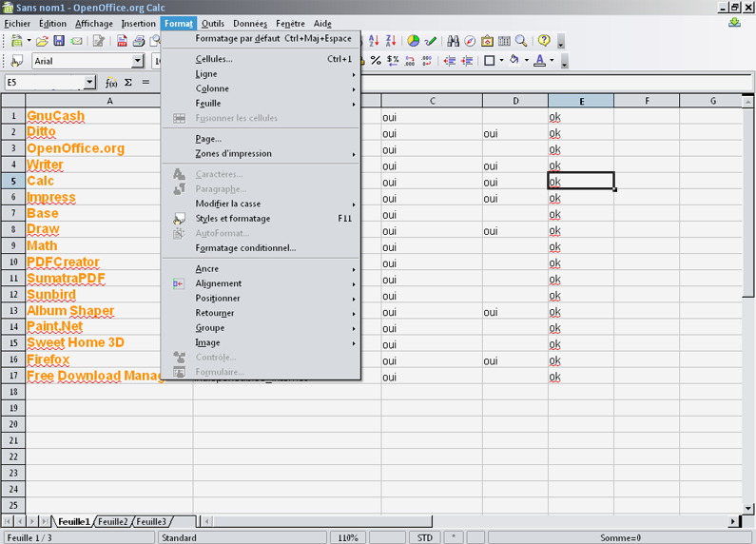
Task: Open Zones d'impression submenu
Action: tap(261, 153)
